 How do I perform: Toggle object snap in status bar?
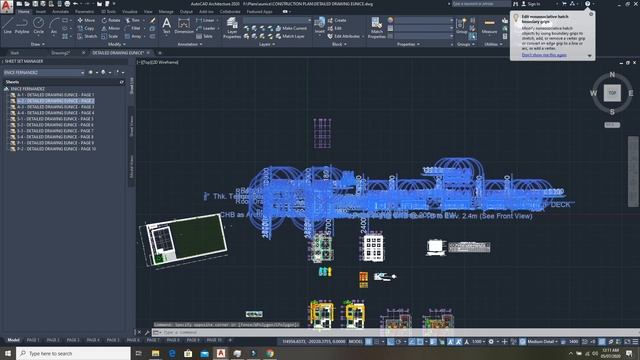click(x=420, y=342)
